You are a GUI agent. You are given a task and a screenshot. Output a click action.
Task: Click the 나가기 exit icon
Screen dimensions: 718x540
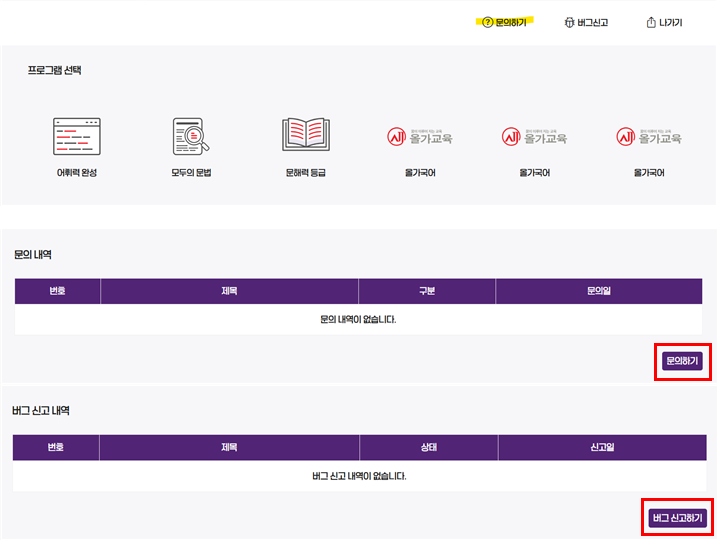point(650,22)
